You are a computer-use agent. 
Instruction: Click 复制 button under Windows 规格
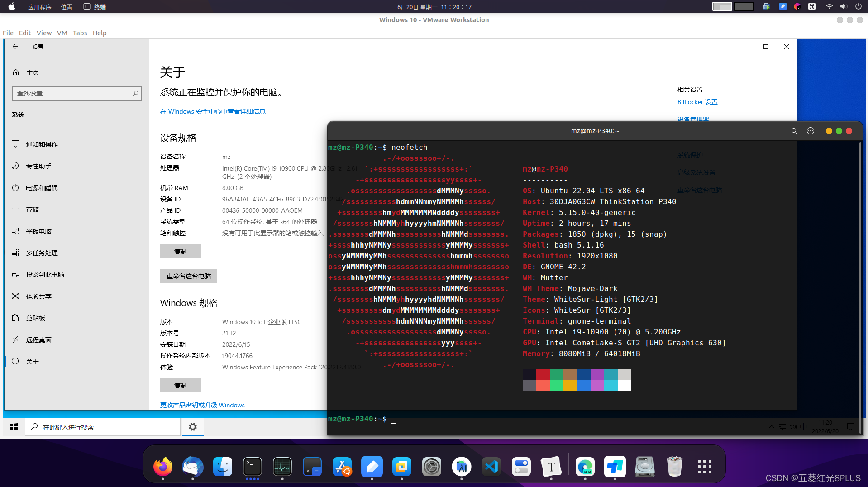[x=181, y=386]
